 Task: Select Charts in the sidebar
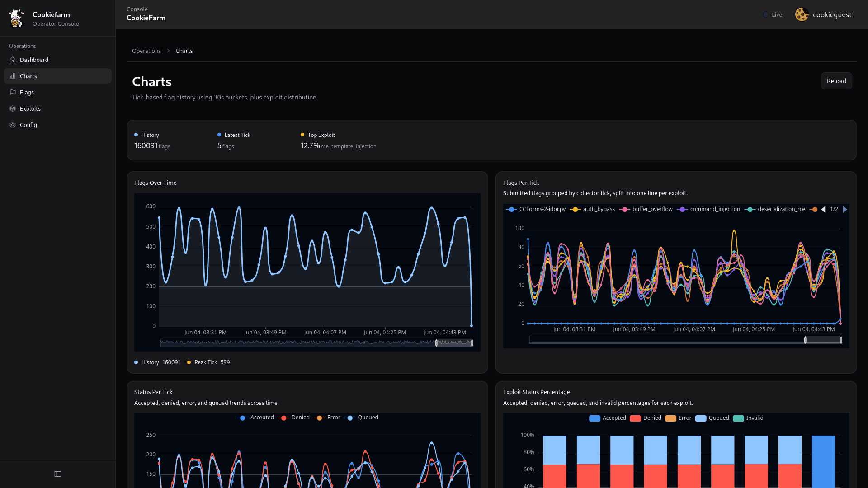click(x=57, y=76)
